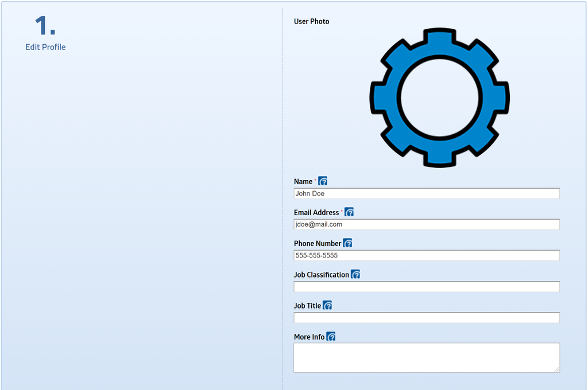Show the Phone Number help tooltip icon
588x390 pixels.
coord(347,243)
